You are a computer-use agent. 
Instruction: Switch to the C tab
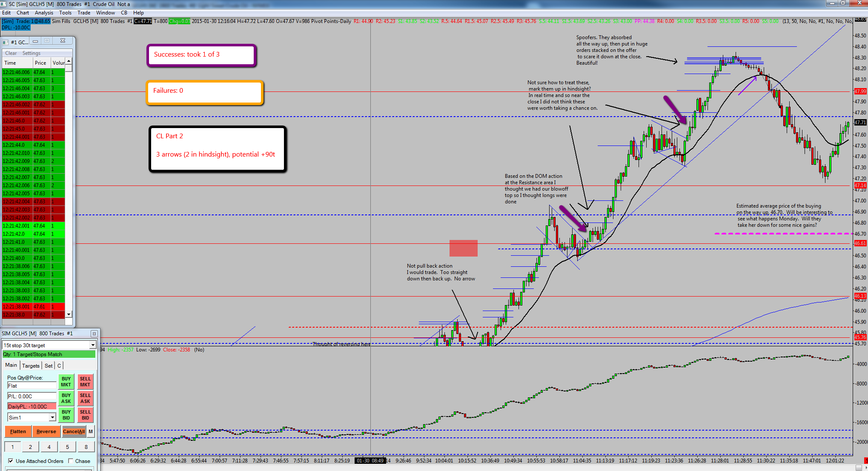coord(59,365)
